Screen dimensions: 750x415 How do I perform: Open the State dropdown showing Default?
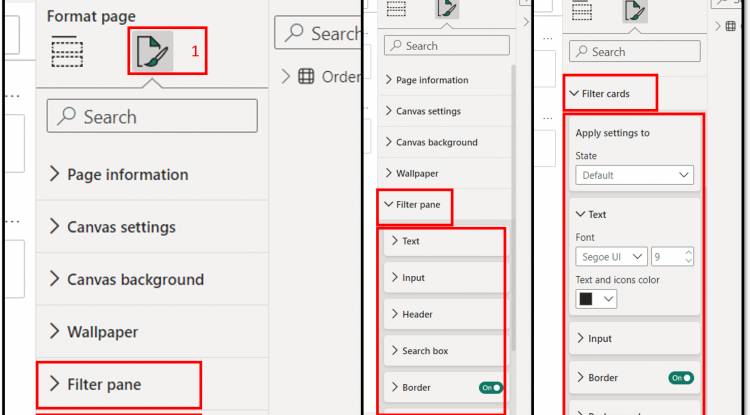pyautogui.click(x=634, y=175)
